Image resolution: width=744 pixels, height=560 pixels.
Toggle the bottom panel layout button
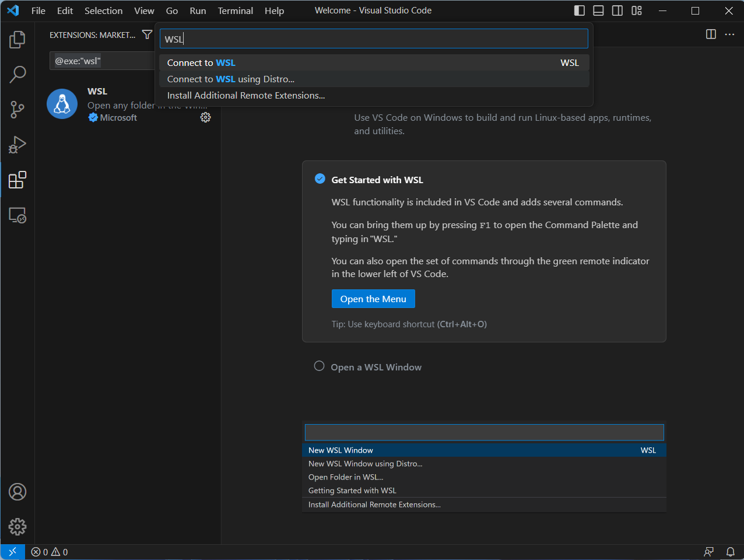point(598,10)
